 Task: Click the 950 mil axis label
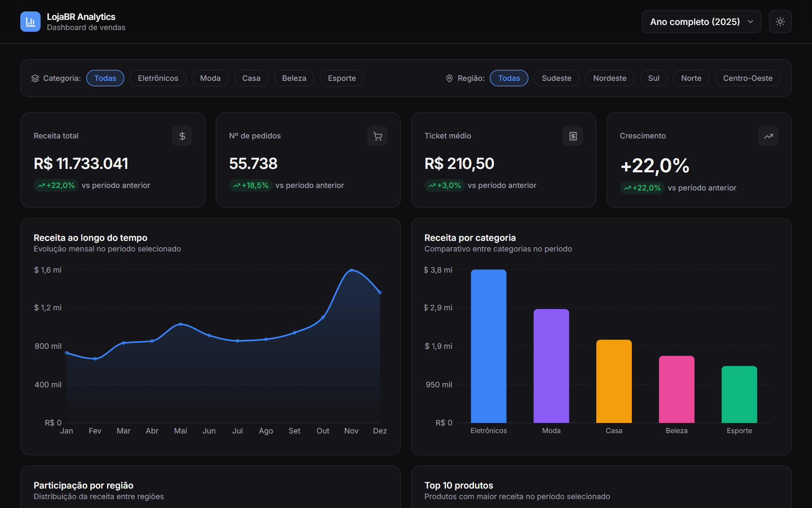coord(439,385)
